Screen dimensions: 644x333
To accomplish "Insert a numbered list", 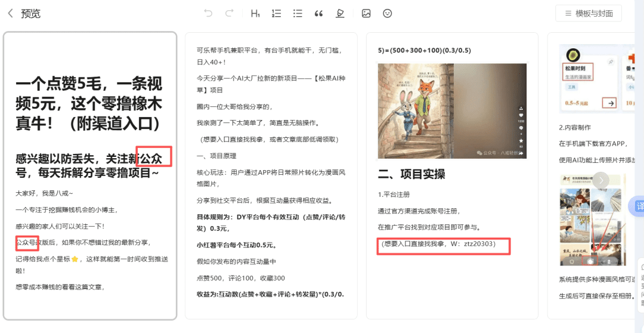I will [x=276, y=13].
